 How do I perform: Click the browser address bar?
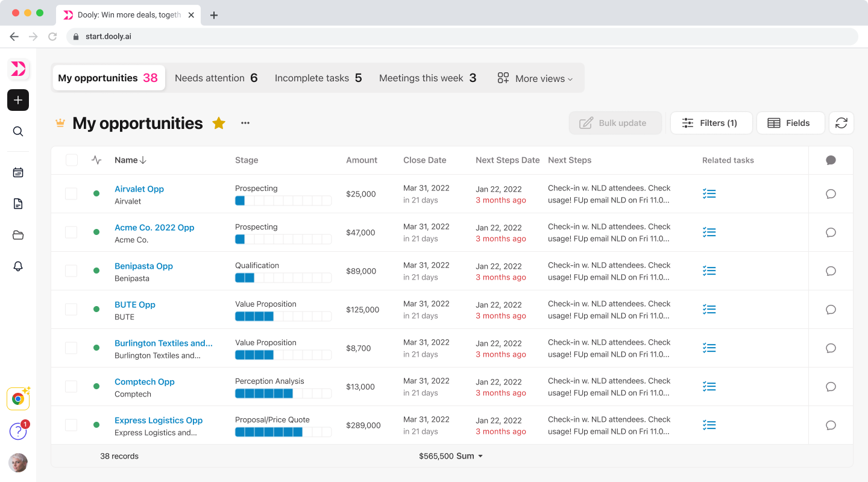pyautogui.click(x=462, y=36)
